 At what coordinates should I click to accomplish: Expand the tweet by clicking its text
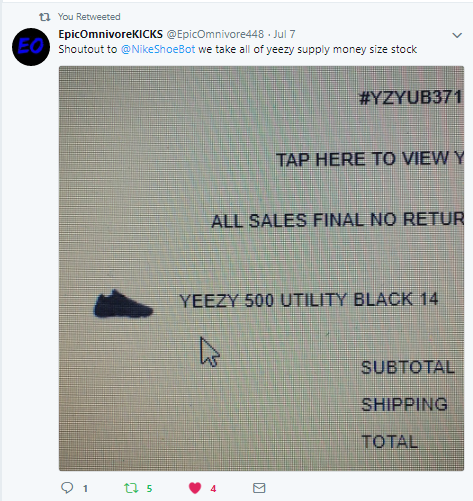pyautogui.click(x=238, y=49)
